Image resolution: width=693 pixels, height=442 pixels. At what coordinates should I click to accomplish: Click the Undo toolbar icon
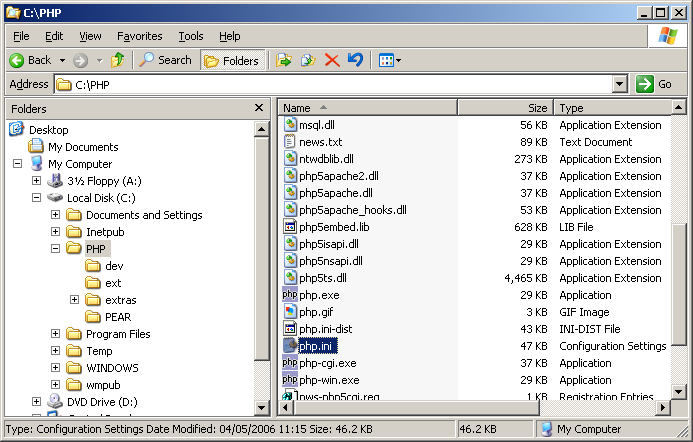pos(355,60)
